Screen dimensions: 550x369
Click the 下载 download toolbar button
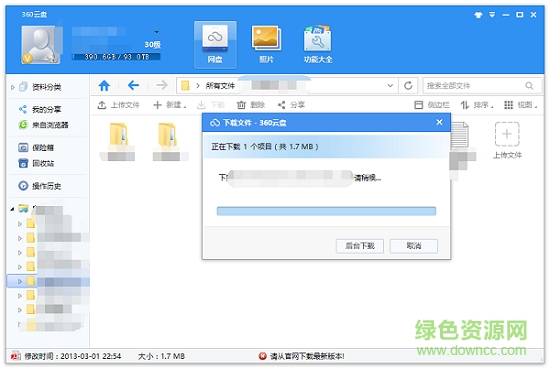click(210, 105)
